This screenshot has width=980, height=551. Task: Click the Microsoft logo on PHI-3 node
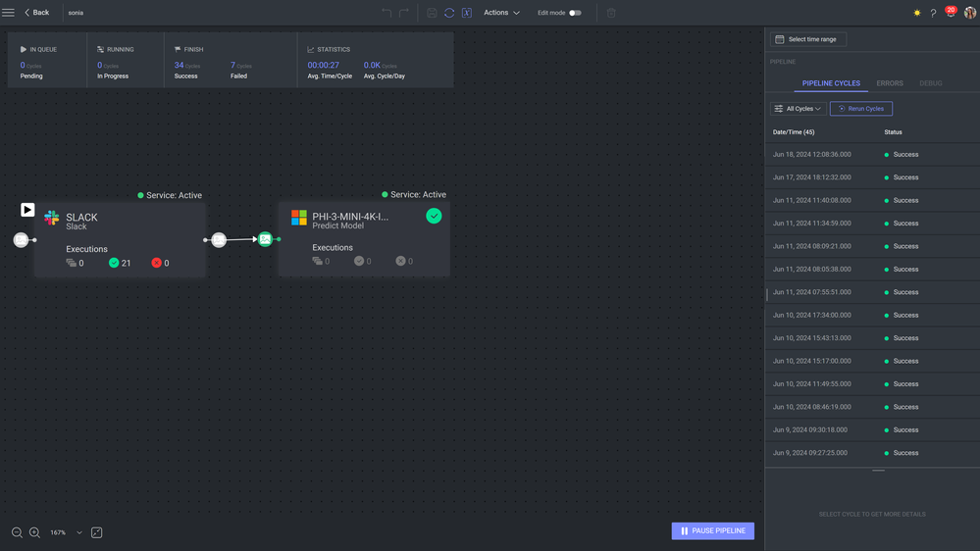pos(299,218)
